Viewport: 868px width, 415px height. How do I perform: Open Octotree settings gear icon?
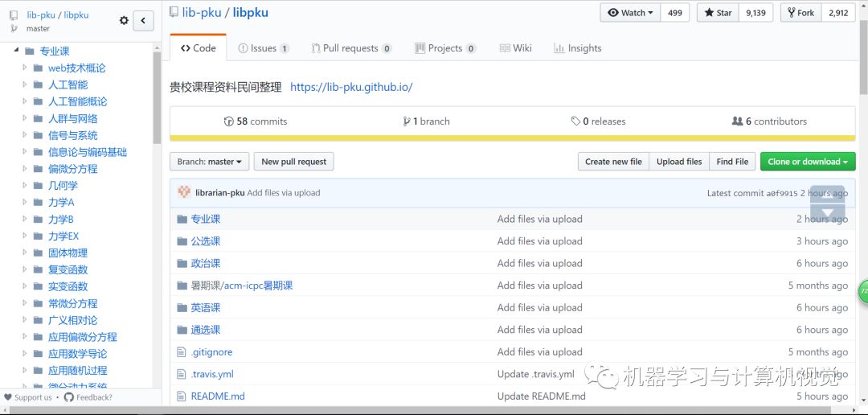click(124, 20)
